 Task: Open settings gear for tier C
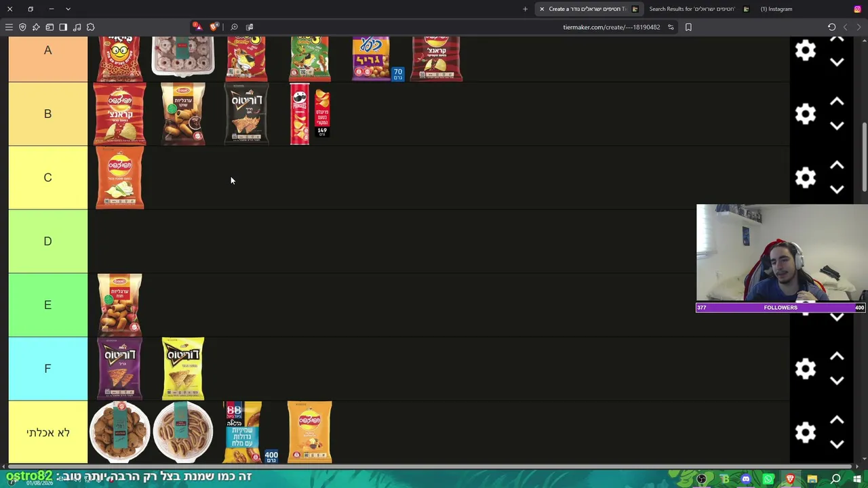pos(806,178)
